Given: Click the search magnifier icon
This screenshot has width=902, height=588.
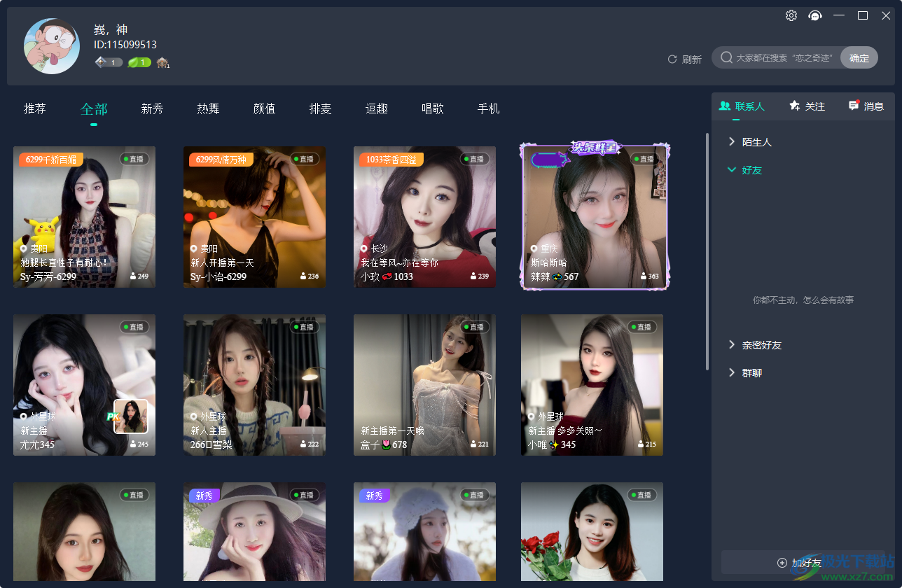Looking at the screenshot, I should (x=726, y=57).
